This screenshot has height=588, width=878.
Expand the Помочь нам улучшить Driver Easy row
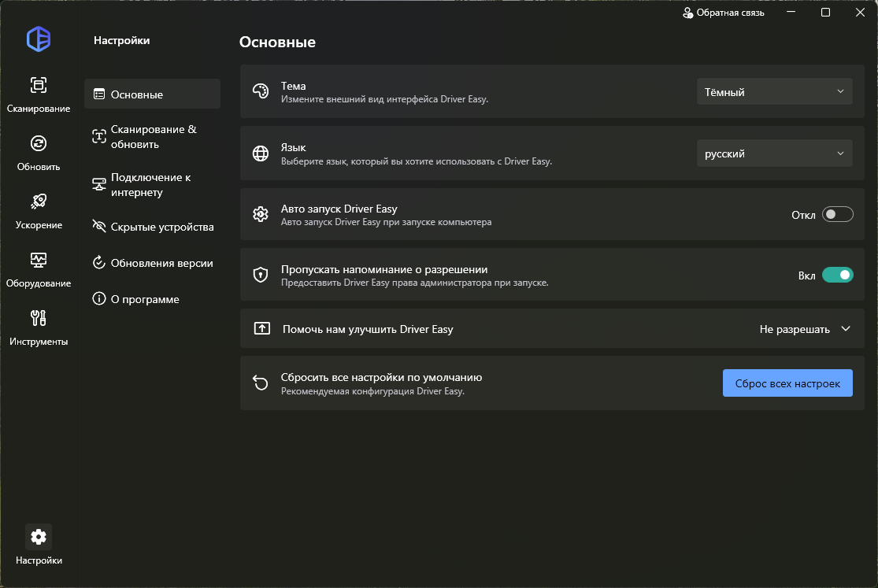click(846, 329)
